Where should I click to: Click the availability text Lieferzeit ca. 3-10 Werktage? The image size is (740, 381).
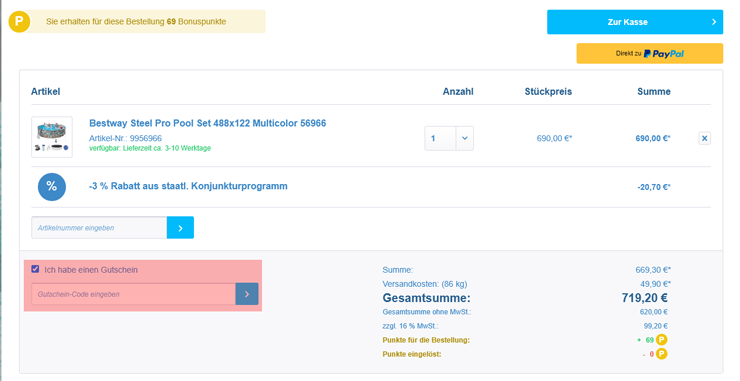[150, 148]
